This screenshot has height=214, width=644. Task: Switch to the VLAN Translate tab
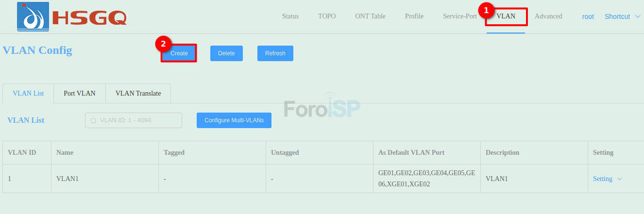tap(138, 93)
